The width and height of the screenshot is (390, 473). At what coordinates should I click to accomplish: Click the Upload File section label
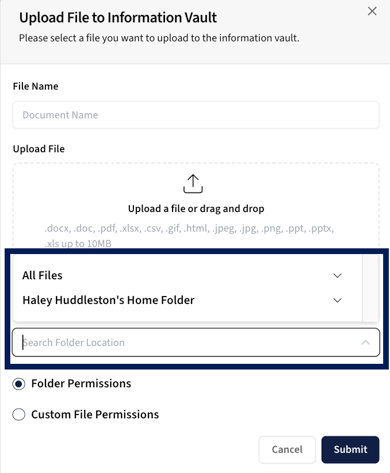(39, 149)
